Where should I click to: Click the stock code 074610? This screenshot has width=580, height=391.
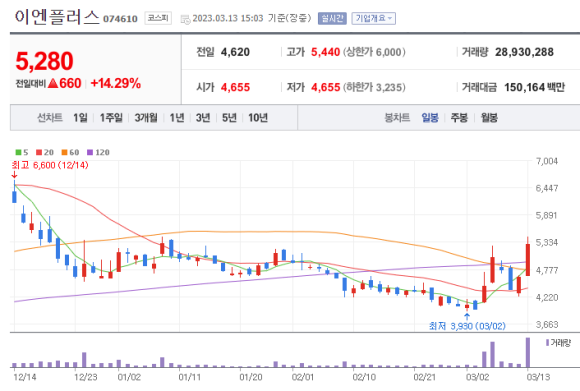(x=120, y=19)
